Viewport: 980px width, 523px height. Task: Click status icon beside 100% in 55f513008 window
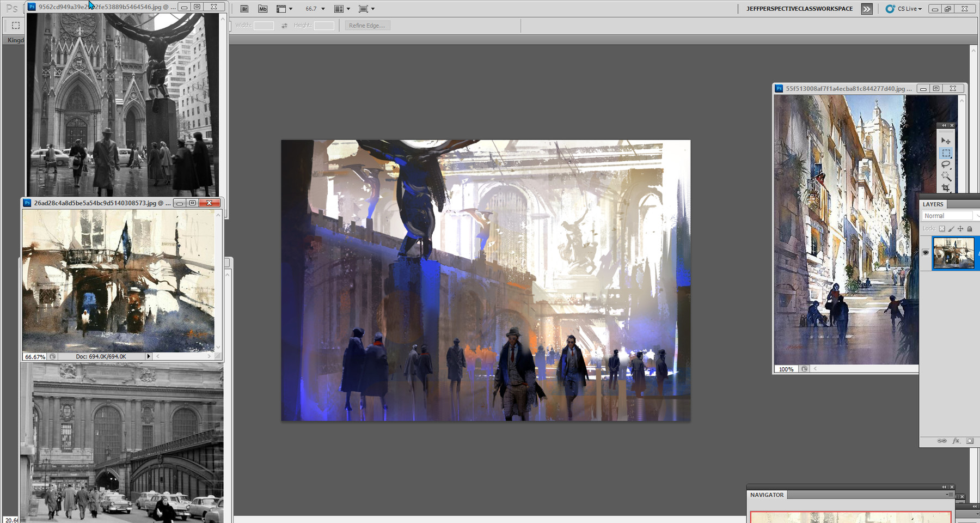pos(804,369)
